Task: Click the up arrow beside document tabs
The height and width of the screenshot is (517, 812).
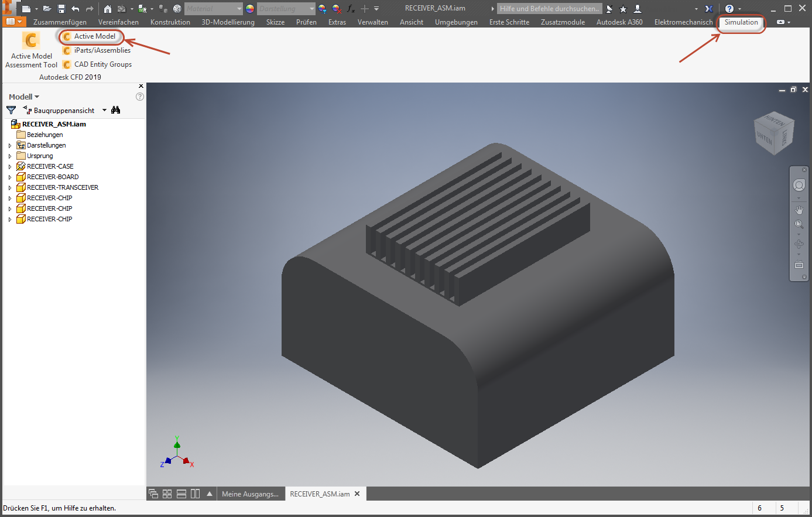Action: (210, 494)
